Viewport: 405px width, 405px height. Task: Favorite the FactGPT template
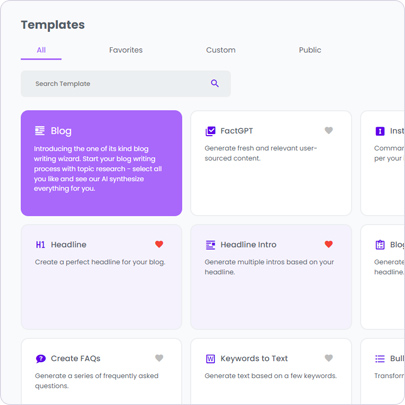tap(329, 130)
